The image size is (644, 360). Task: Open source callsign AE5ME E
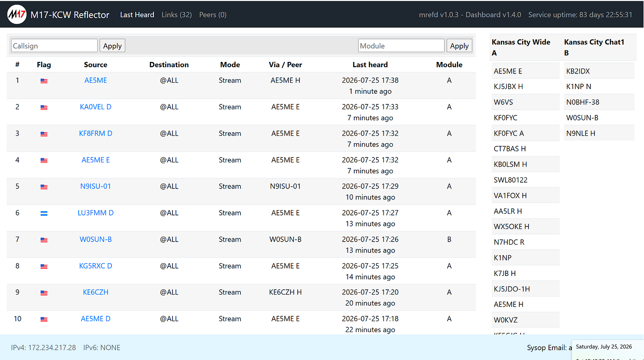[x=96, y=160]
